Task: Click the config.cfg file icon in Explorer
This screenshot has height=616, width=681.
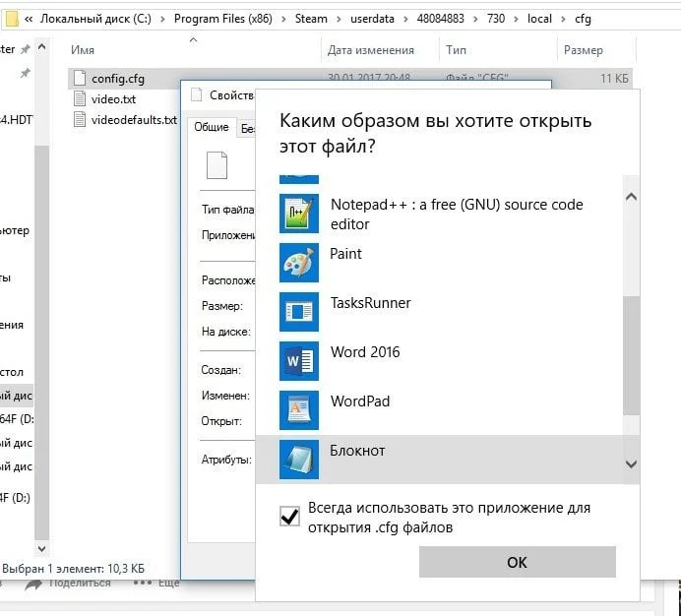Action: [x=80, y=78]
